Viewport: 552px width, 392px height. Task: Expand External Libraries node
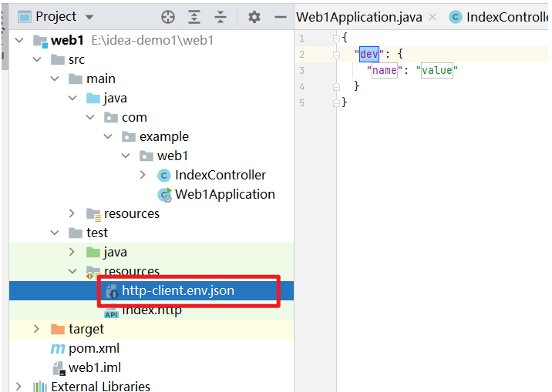click(19, 387)
